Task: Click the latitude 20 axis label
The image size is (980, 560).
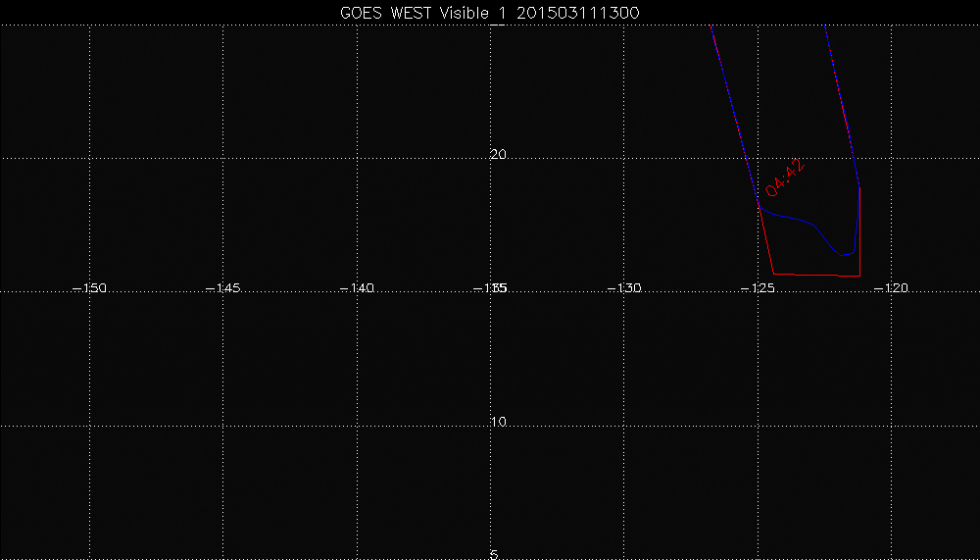Action: [x=498, y=155]
